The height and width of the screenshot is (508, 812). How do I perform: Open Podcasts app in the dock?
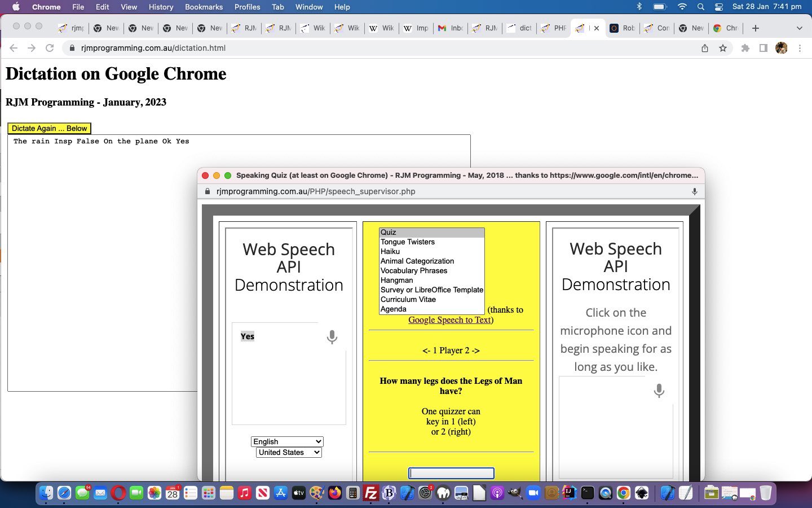tap(497, 493)
